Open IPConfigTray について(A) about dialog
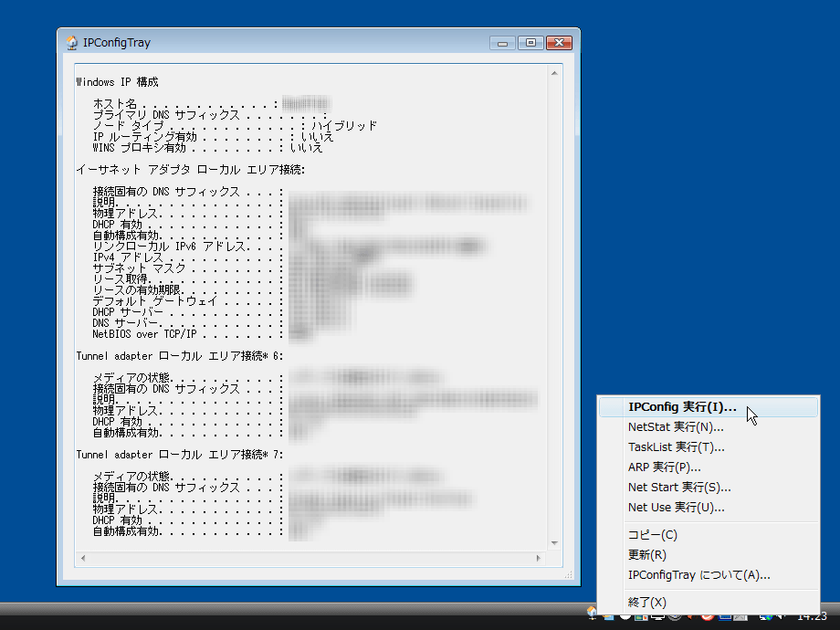 point(698,575)
